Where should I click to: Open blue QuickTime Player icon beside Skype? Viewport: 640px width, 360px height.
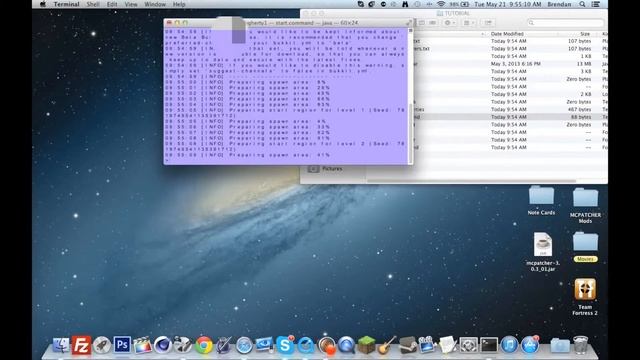305,345
